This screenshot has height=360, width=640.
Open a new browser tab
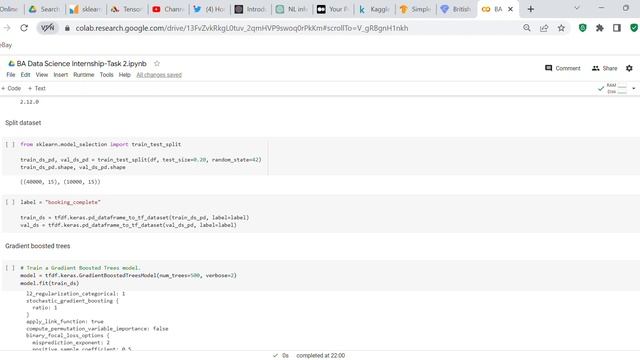point(531,9)
